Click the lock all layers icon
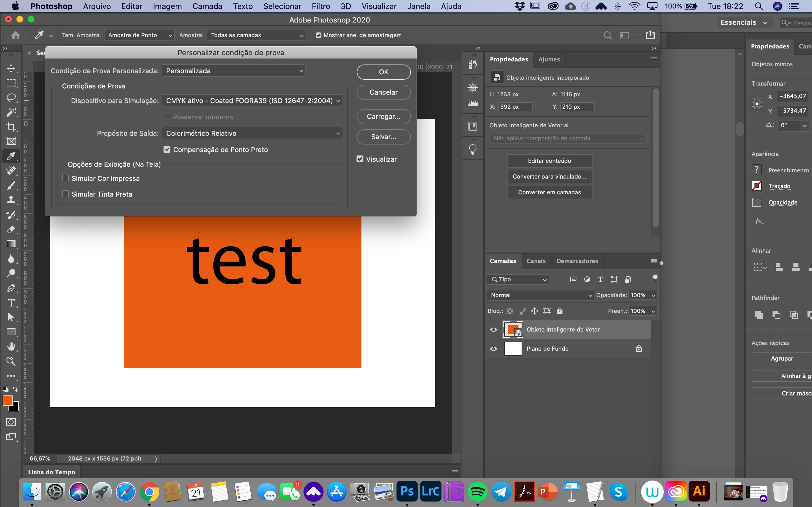Image resolution: width=812 pixels, height=507 pixels. pyautogui.click(x=559, y=311)
